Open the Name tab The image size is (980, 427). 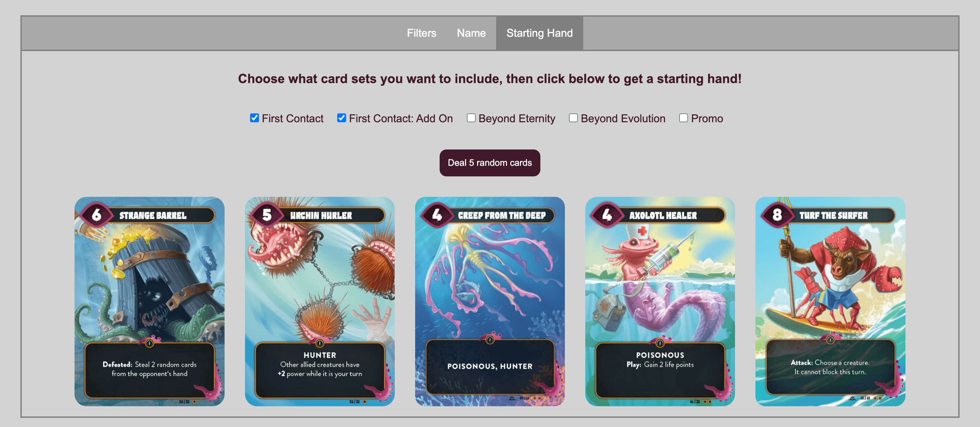point(471,33)
